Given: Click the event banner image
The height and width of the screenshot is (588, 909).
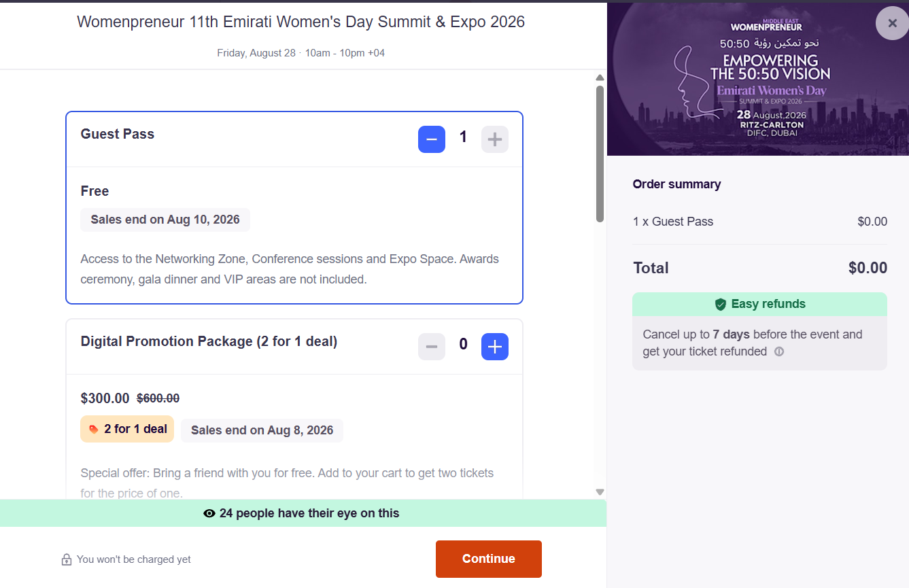Looking at the screenshot, I should point(758,79).
